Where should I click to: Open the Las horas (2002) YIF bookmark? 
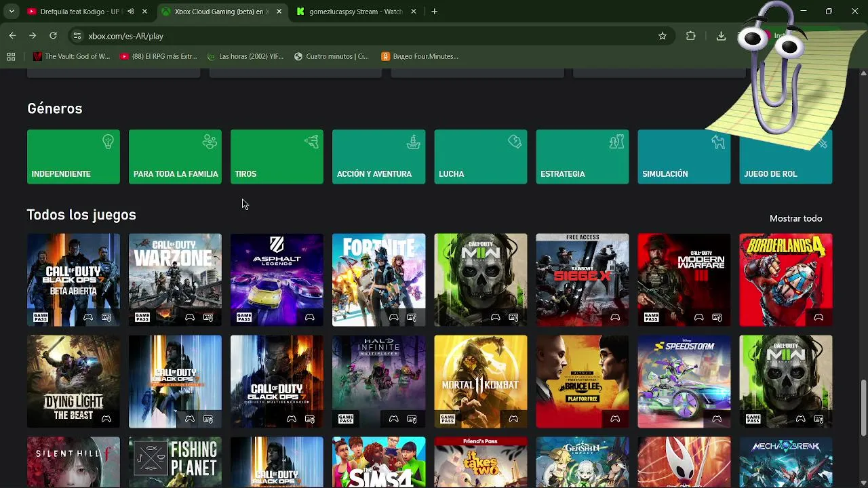[x=245, y=56]
